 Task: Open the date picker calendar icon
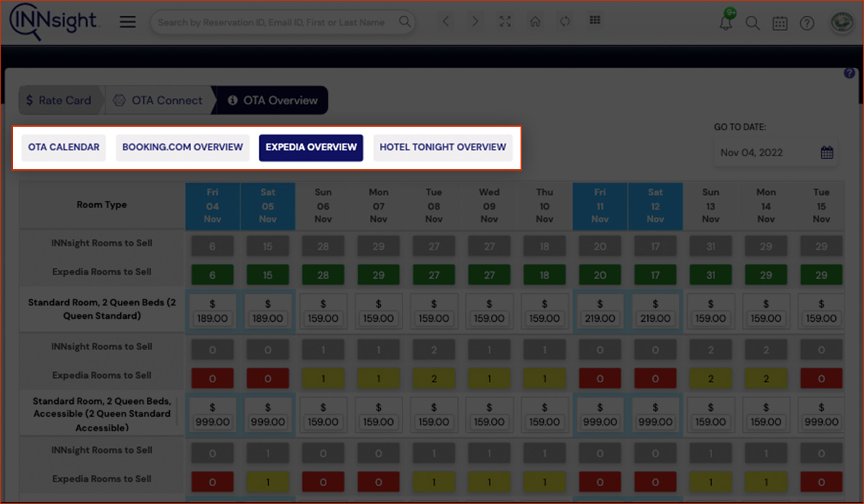click(827, 153)
